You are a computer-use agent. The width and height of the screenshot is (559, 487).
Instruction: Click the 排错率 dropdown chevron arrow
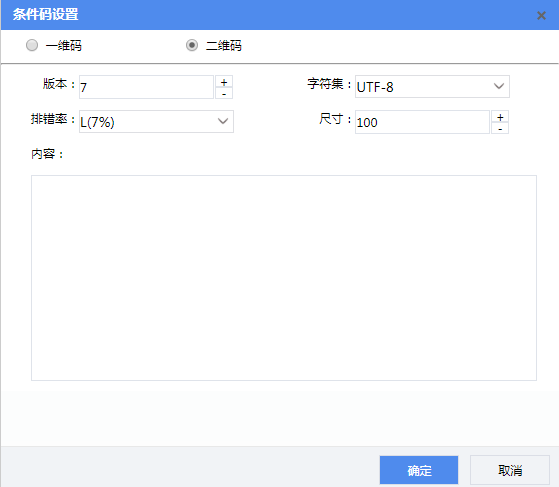pyautogui.click(x=223, y=121)
